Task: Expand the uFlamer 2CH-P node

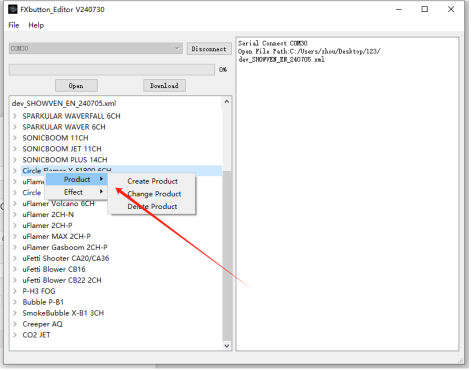Action: (15, 225)
